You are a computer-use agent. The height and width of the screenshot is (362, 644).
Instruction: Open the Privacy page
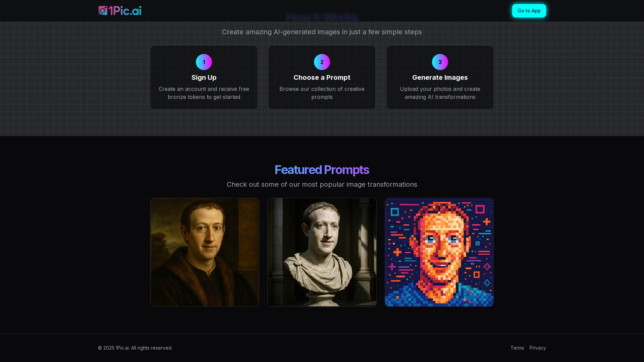pyautogui.click(x=538, y=348)
